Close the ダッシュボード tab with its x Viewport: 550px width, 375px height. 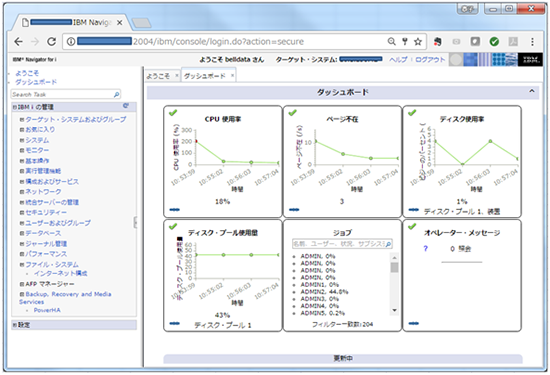[232, 76]
